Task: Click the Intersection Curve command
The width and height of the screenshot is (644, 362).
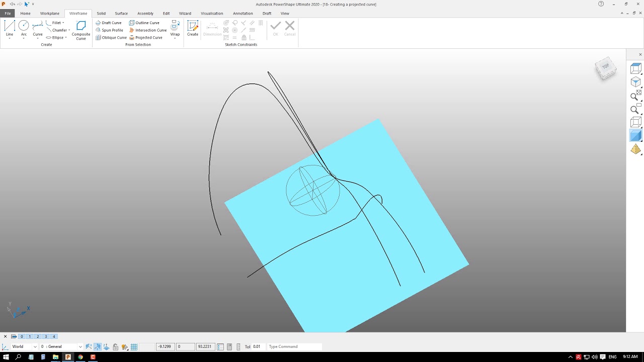Action: point(148,30)
